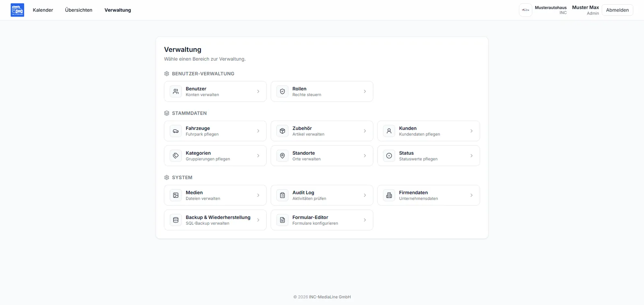Click the app logo in the top-left corner
This screenshot has height=305, width=644.
(x=17, y=10)
